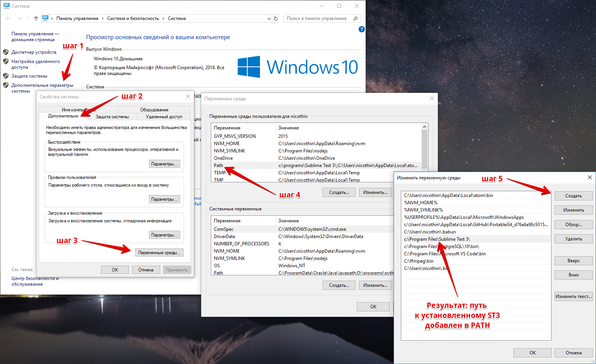The height and width of the screenshot is (364, 596).
Task: Close the Переменные среды dialog
Action: point(432,98)
